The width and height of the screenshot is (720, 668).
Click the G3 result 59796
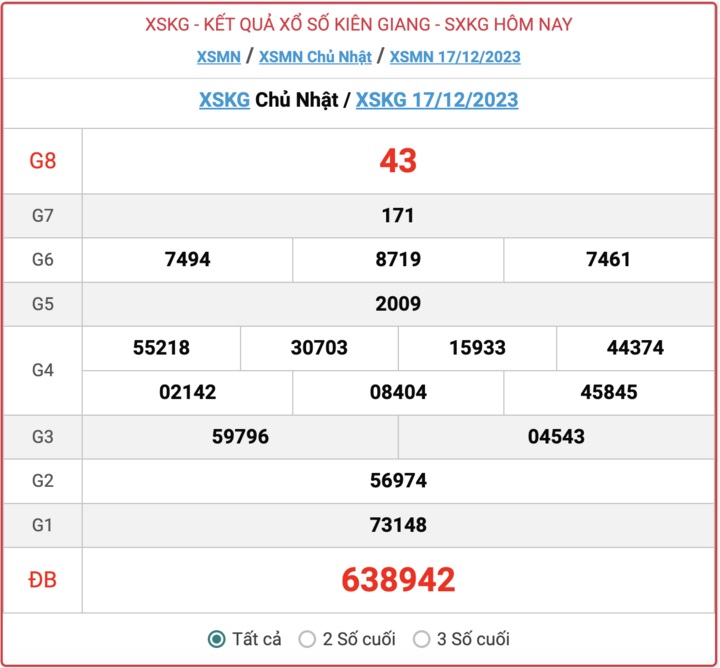pos(240,436)
